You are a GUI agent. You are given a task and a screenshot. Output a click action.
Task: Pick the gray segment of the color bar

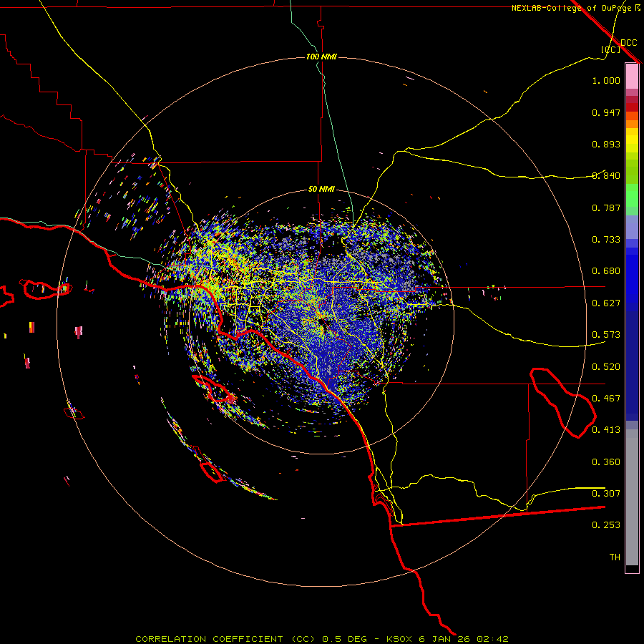632,497
